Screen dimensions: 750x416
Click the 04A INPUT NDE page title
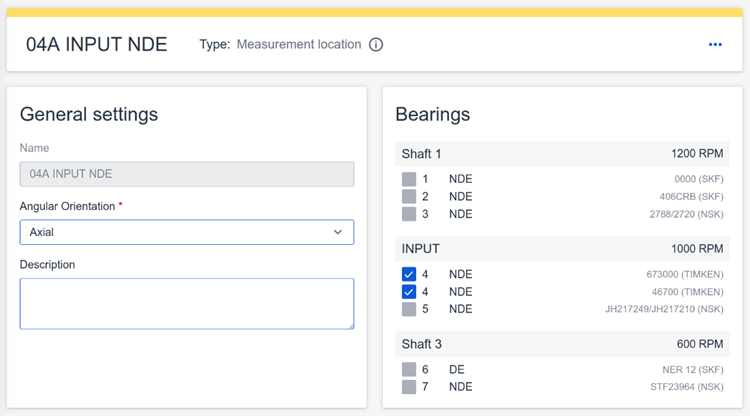(x=97, y=45)
